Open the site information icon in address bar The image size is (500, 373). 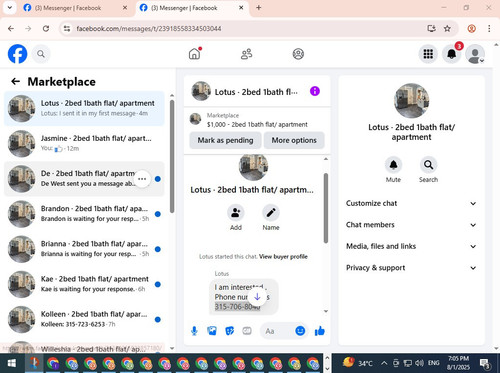tap(67, 29)
